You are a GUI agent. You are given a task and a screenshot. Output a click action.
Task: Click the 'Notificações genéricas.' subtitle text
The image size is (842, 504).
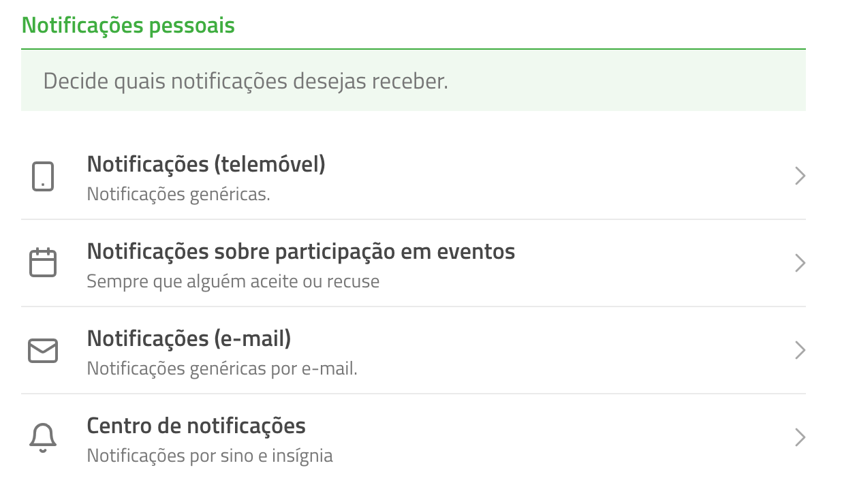[178, 194]
